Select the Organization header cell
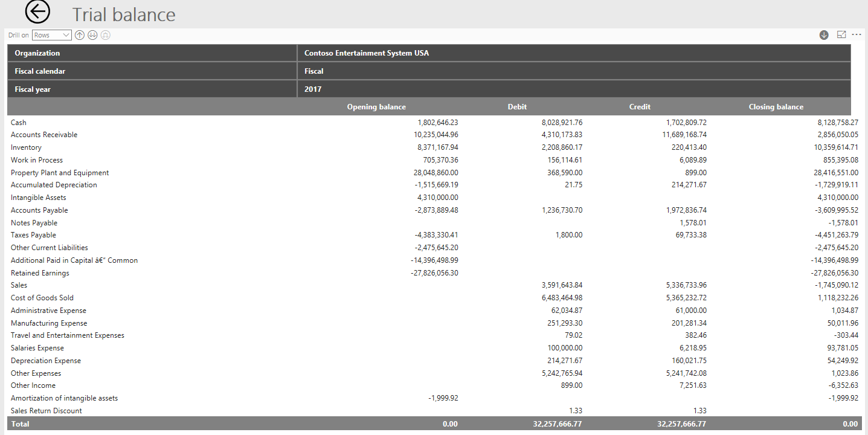The image size is (868, 435). coord(152,53)
